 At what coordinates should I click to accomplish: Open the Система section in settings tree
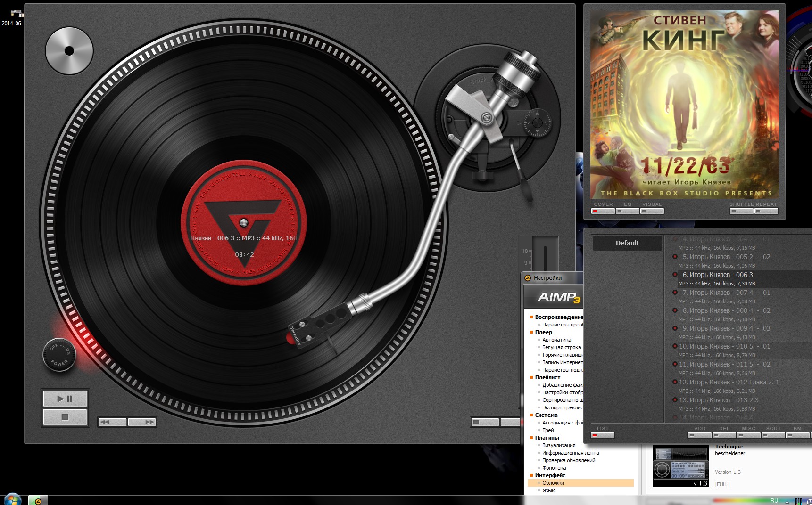(x=546, y=415)
